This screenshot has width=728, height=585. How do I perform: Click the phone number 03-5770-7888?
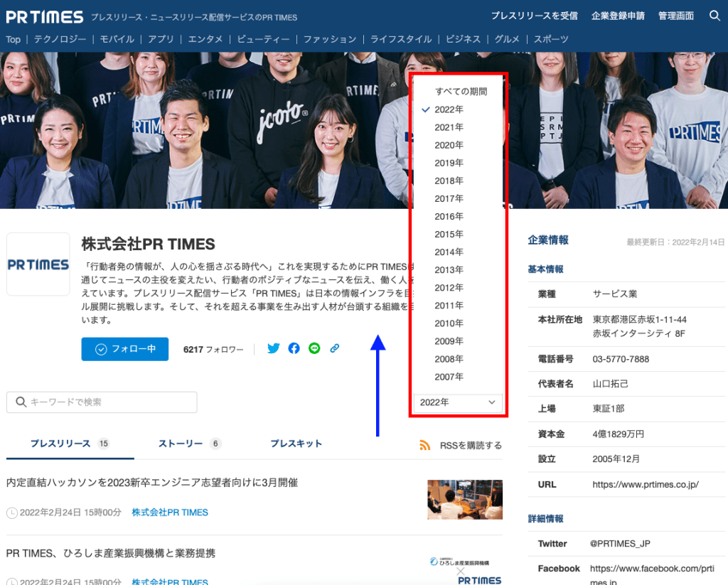(621, 360)
